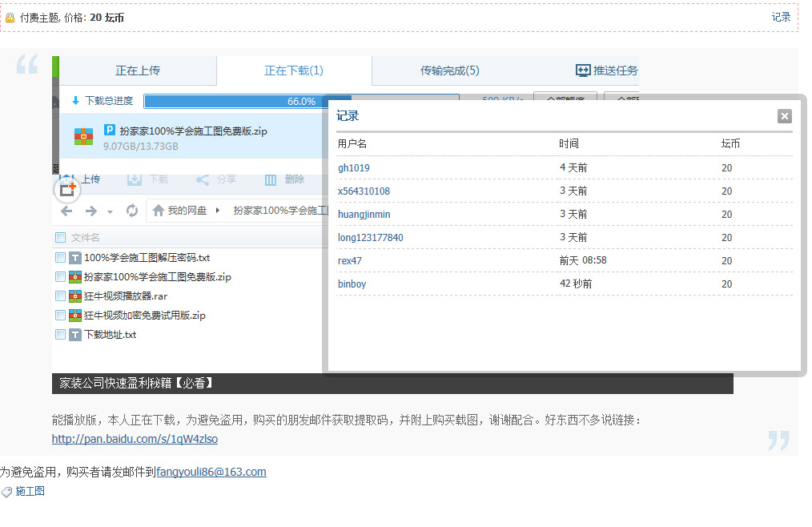Viewport: 812px width, 527px height.
Task: Click the 时间 column header
Action: point(569,144)
